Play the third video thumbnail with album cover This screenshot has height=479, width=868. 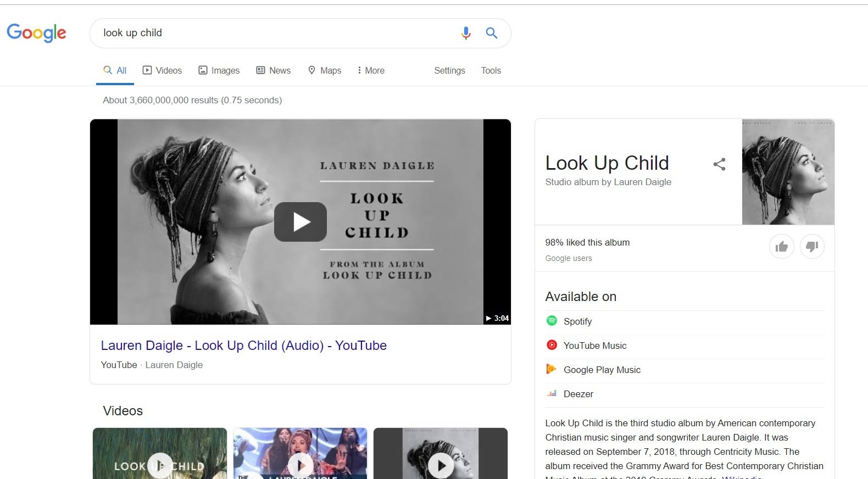coord(441,454)
